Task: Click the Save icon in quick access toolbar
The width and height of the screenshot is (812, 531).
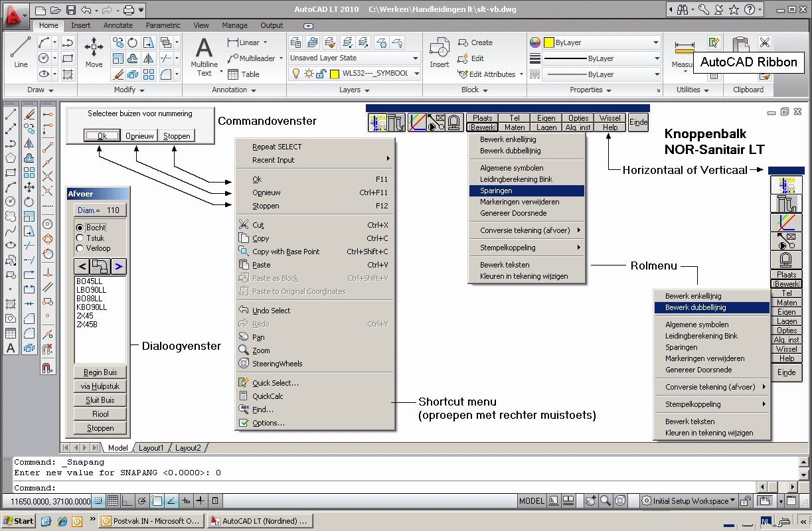Action: coord(70,10)
